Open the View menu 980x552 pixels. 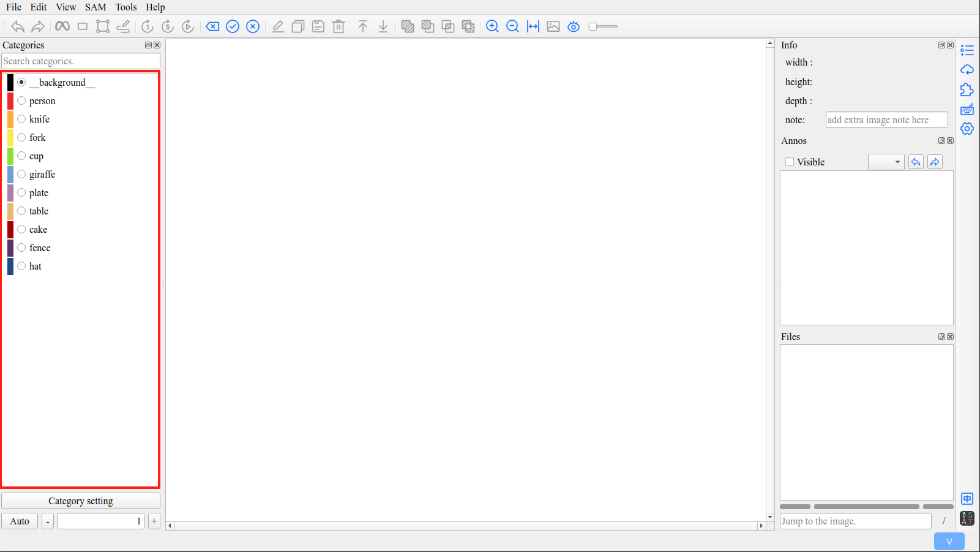65,7
